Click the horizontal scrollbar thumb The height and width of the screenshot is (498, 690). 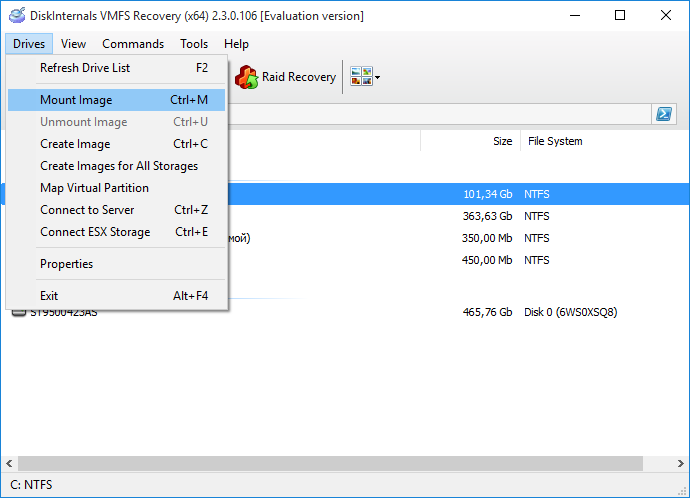330,463
